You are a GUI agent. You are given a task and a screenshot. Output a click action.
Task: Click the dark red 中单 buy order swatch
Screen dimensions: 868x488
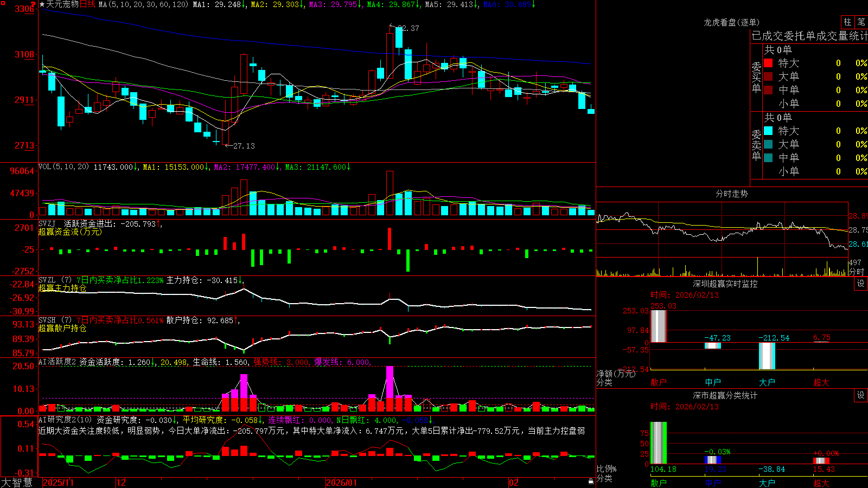[x=768, y=89]
